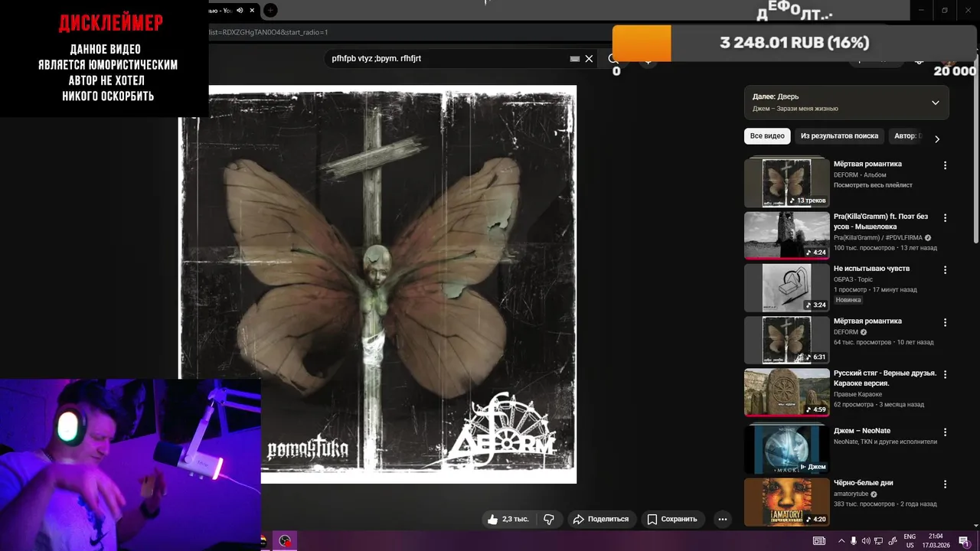Open options for Мёртвая романтика album
Viewport: 980px width, 551px height.
pos(945,165)
